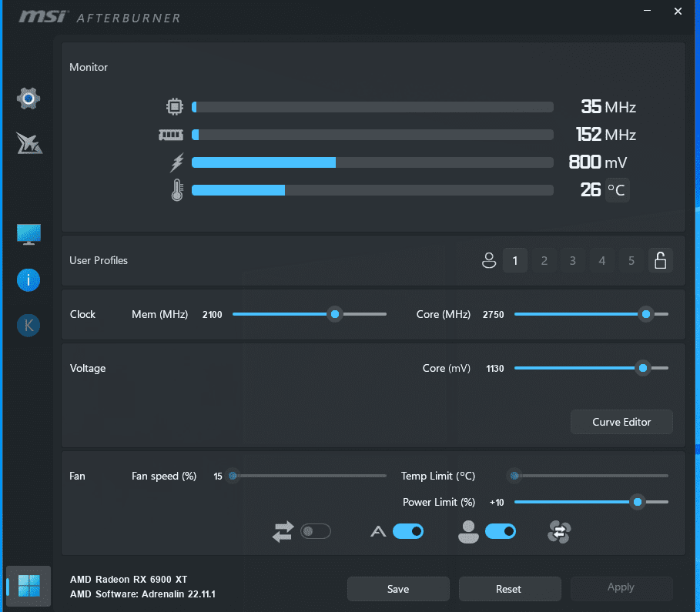This screenshot has height=612, width=700.
Task: Click the fan sync fan icon
Action: 559,532
